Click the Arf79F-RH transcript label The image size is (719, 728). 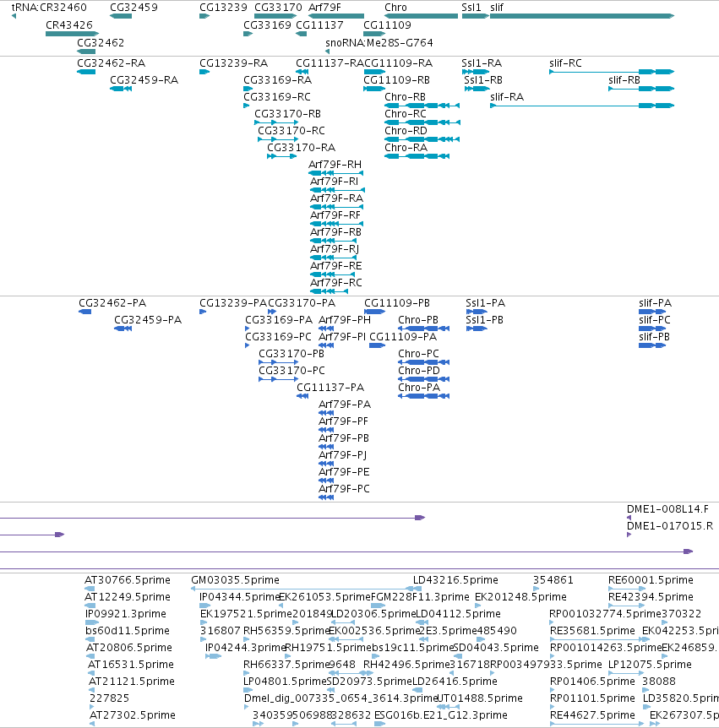335,165
